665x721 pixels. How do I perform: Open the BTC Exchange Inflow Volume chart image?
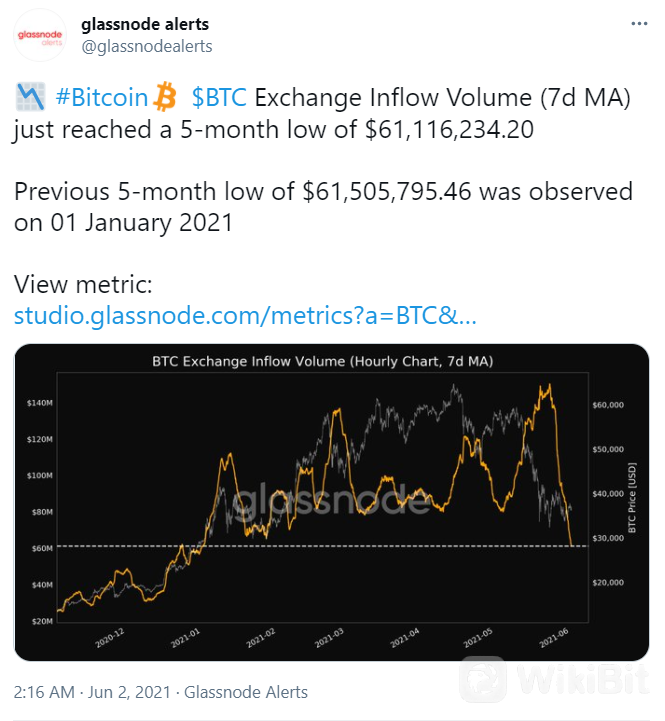point(332,502)
